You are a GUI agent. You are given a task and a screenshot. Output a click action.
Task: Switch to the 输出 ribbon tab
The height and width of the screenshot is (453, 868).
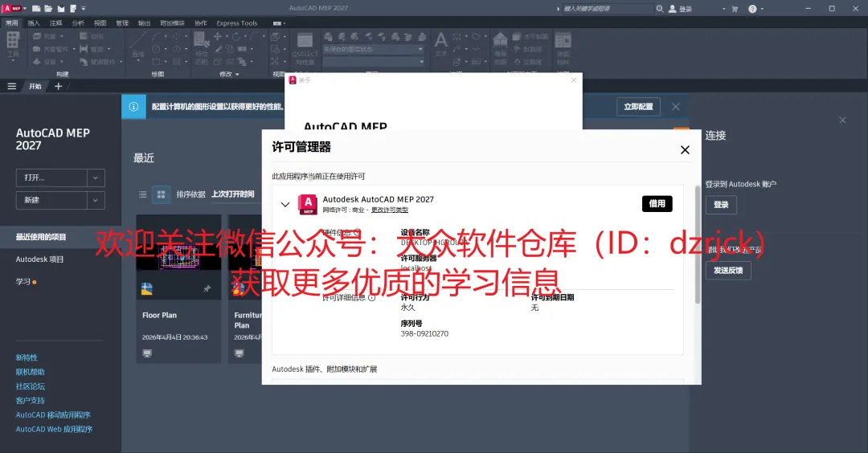click(145, 23)
